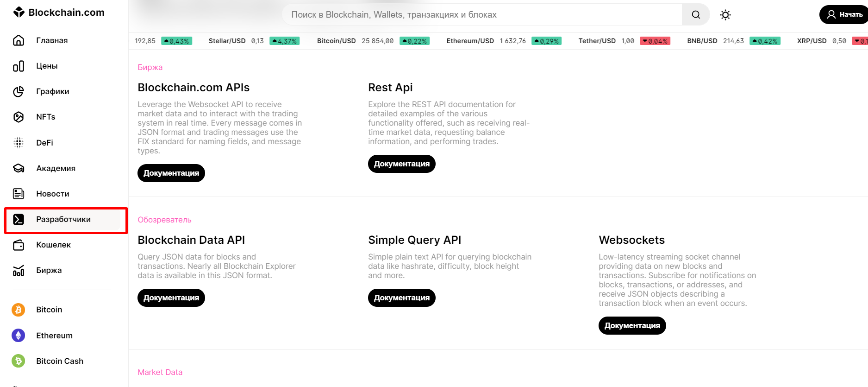The height and width of the screenshot is (387, 868).
Task: Click the Новости newspaper icon
Action: 19,194
